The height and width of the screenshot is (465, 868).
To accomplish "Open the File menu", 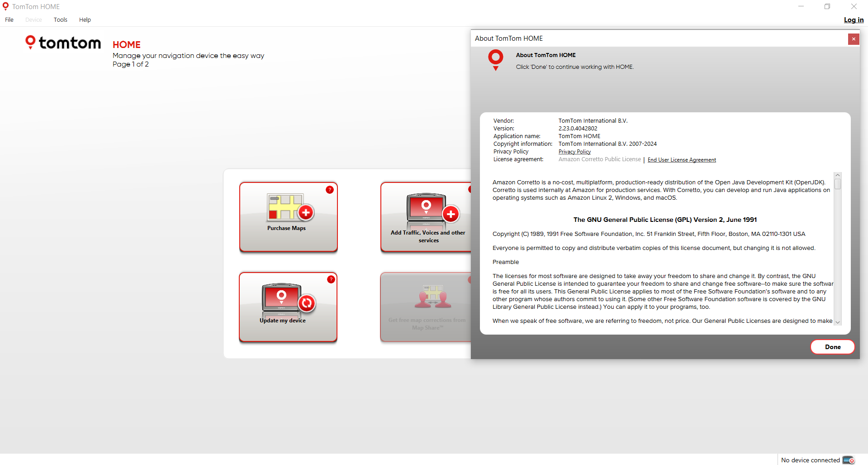I will point(9,19).
